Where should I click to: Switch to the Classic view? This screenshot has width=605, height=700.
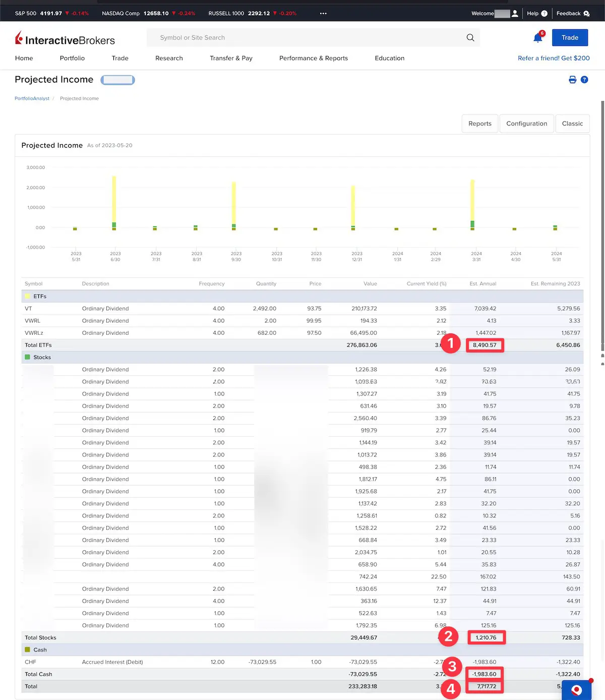click(572, 124)
